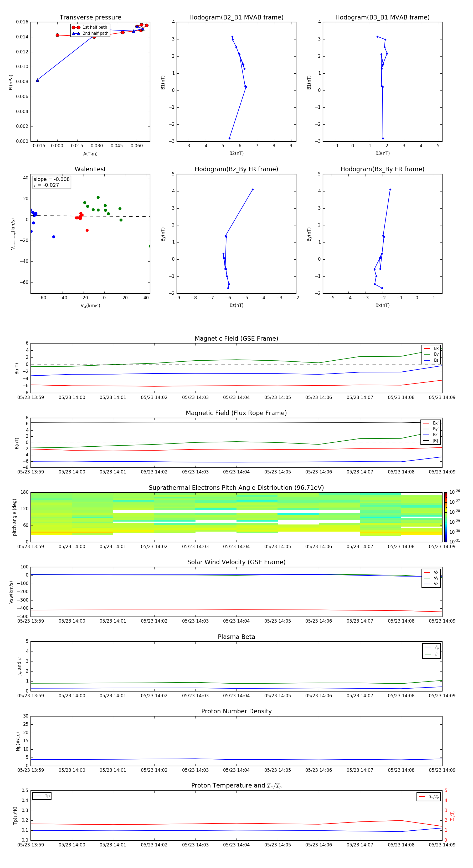The height and width of the screenshot is (868, 473).
Task: Click the Suprathermal Electrons Pitch Angle title
Action: pyautogui.click(x=236, y=488)
